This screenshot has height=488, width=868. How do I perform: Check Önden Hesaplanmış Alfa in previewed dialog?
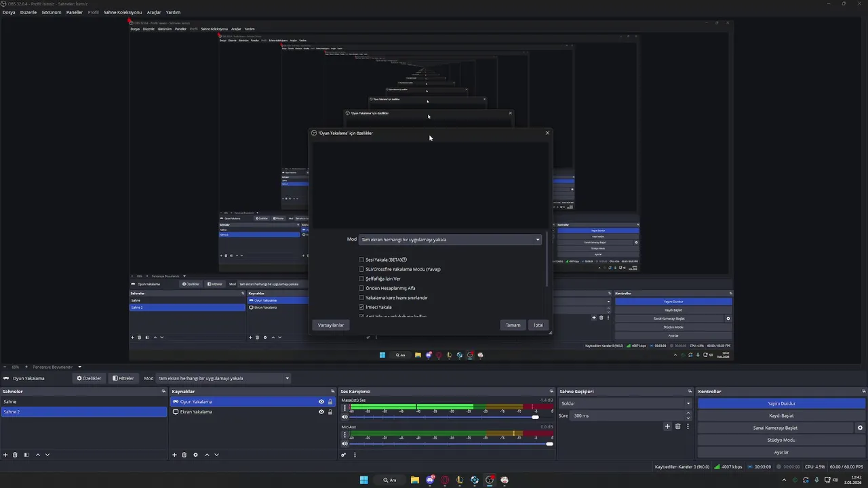361,288
